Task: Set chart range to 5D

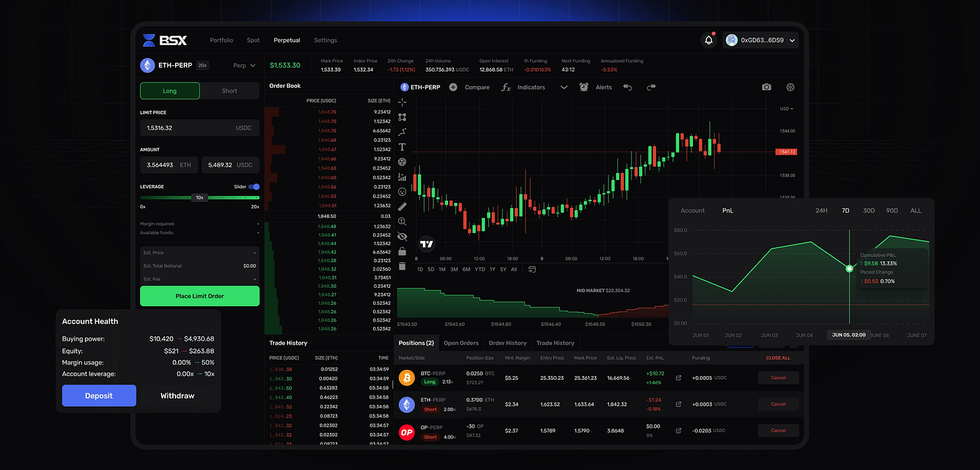Action: point(431,269)
